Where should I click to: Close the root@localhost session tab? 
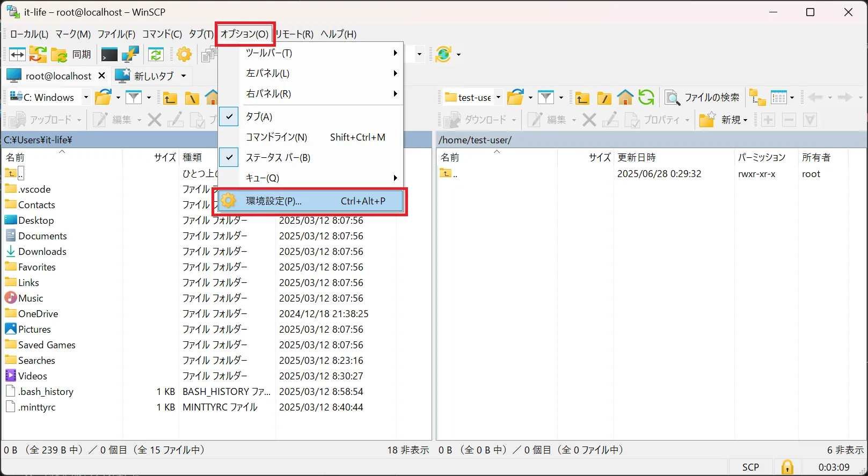(101, 76)
